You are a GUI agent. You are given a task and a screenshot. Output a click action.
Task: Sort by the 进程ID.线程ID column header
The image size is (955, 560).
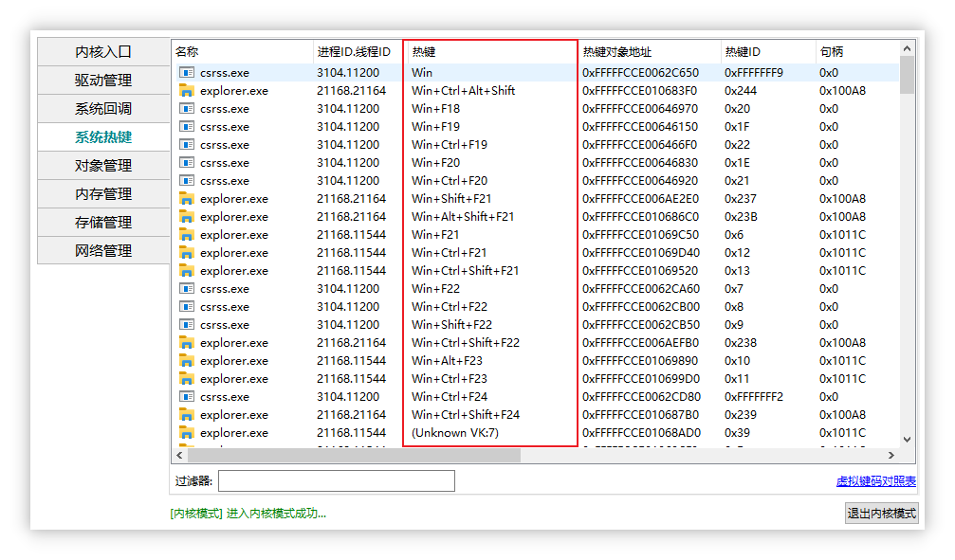[x=357, y=52]
